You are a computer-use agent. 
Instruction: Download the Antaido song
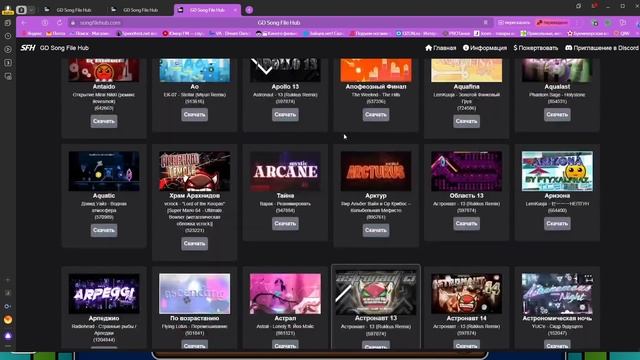tap(104, 121)
